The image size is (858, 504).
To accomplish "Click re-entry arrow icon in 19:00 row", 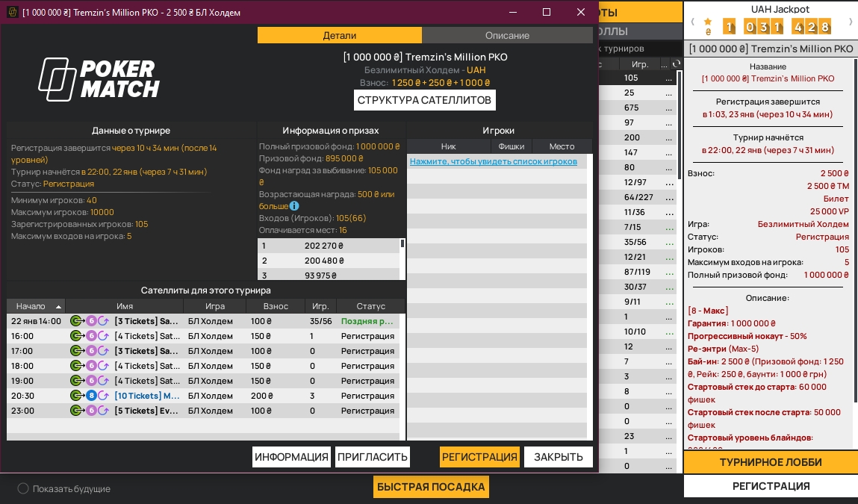I will [x=103, y=381].
